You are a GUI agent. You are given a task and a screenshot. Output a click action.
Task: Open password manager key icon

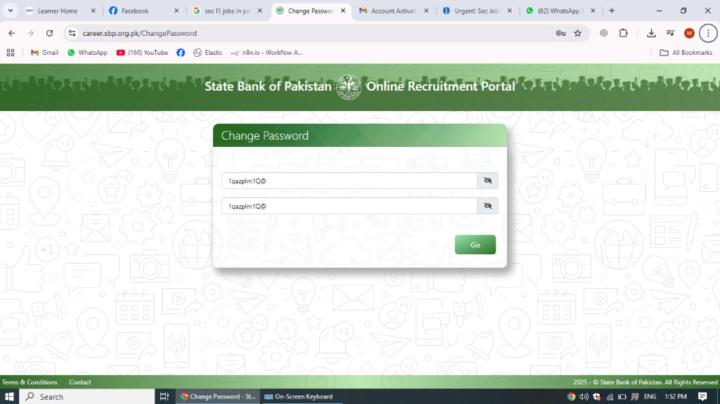[x=561, y=33]
